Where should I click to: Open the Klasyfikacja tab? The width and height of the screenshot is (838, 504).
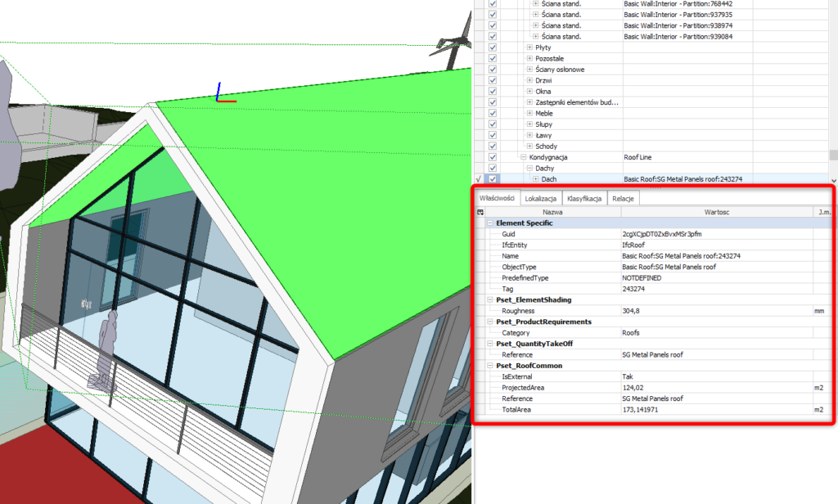(x=584, y=199)
